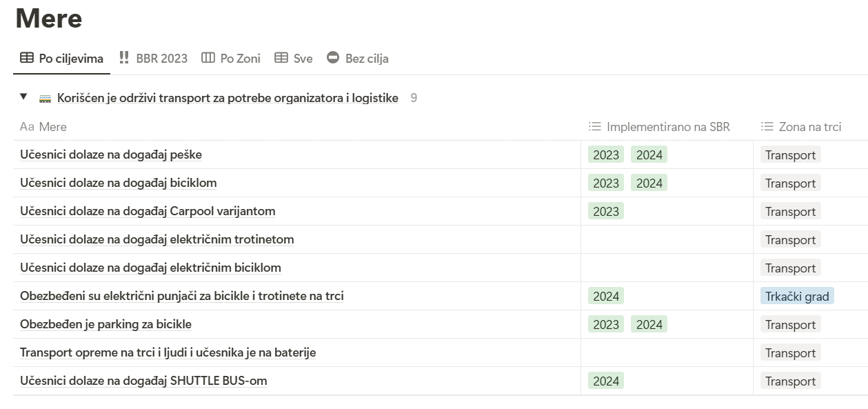Click the empty Implementirano cell for električnim trotinetom
This screenshot has width=868, height=409.
(x=667, y=239)
